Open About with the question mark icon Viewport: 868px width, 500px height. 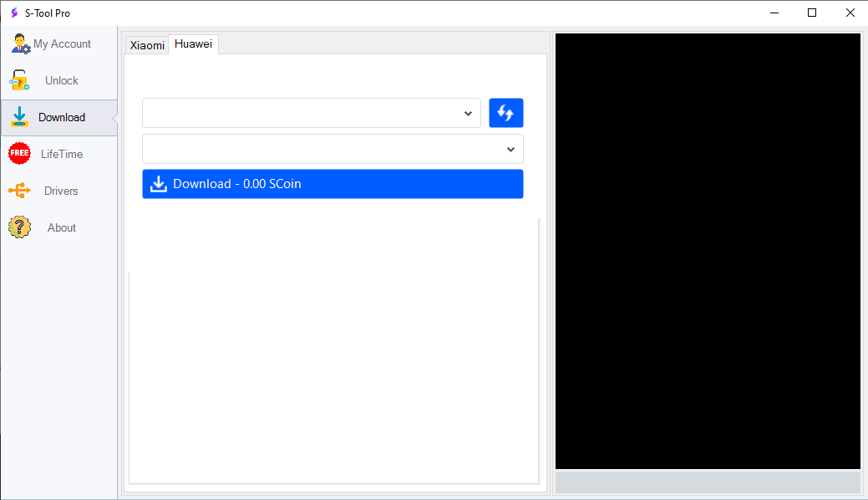[19, 227]
